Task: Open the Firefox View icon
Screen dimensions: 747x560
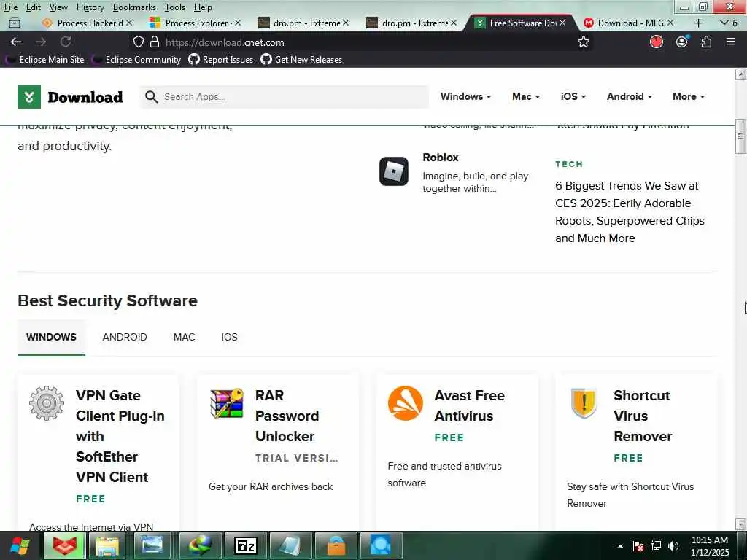Action: click(x=15, y=23)
